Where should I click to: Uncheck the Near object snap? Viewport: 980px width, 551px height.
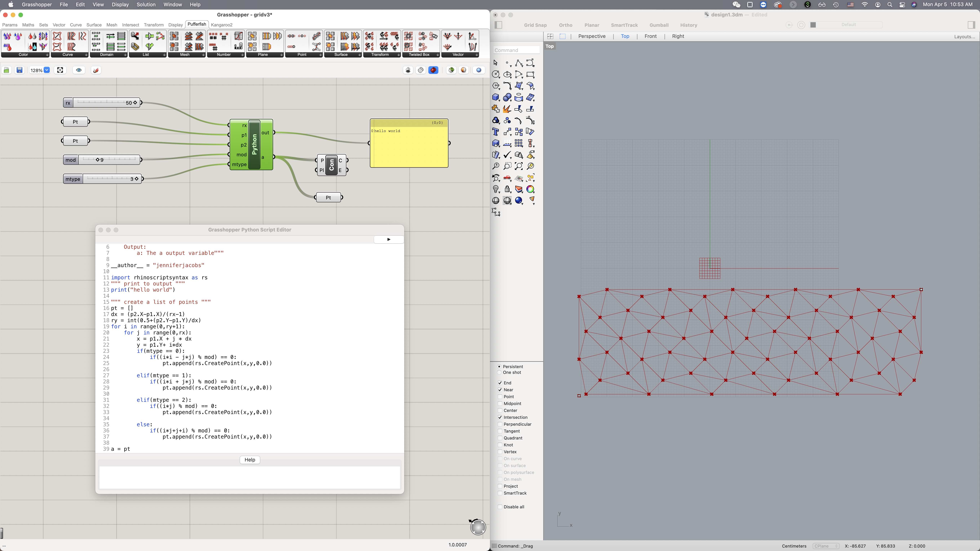500,390
